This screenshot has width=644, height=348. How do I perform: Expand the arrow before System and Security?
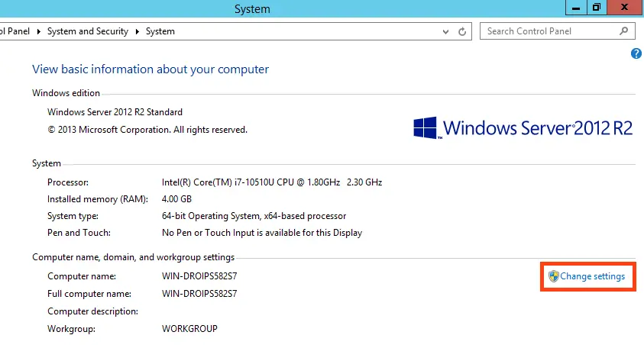pyautogui.click(x=40, y=31)
